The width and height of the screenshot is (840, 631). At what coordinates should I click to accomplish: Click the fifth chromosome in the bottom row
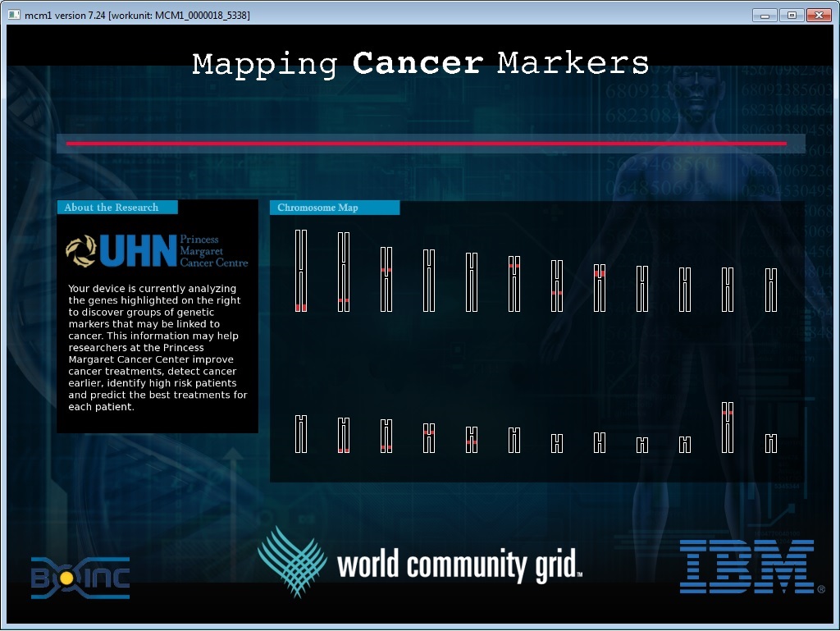[472, 440]
